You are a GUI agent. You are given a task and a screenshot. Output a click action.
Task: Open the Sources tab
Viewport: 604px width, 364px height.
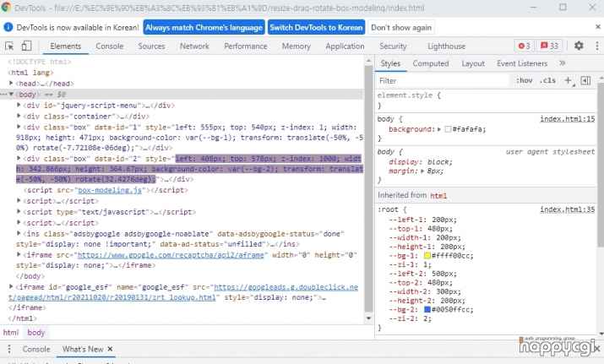(151, 46)
